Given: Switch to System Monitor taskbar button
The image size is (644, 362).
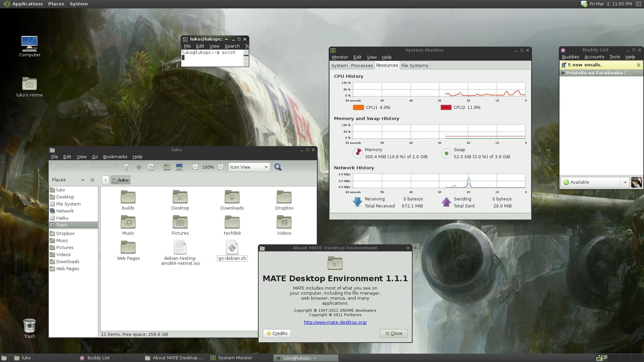Looking at the screenshot, I should coord(240,358).
